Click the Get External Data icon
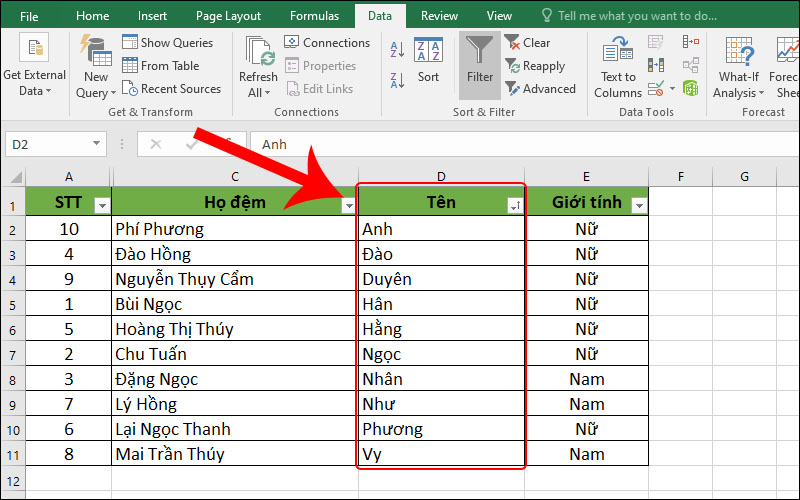Image resolution: width=800 pixels, height=500 pixels. click(x=34, y=49)
